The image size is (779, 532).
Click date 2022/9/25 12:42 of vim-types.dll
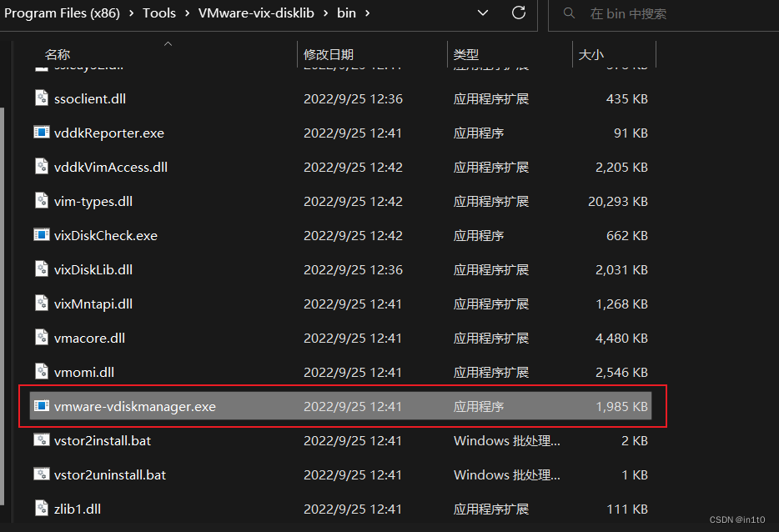[x=354, y=202]
